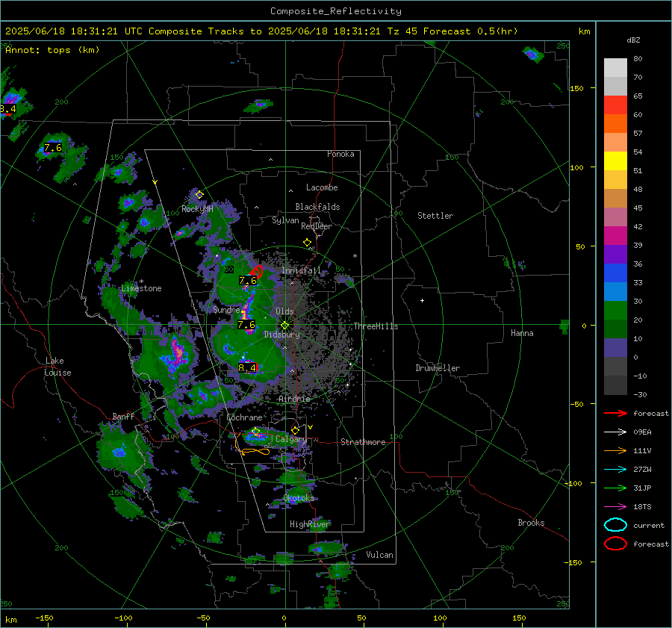Image resolution: width=672 pixels, height=628 pixels.
Task: Click the red 'forecast' ellipse legend icon
Action: [x=615, y=544]
